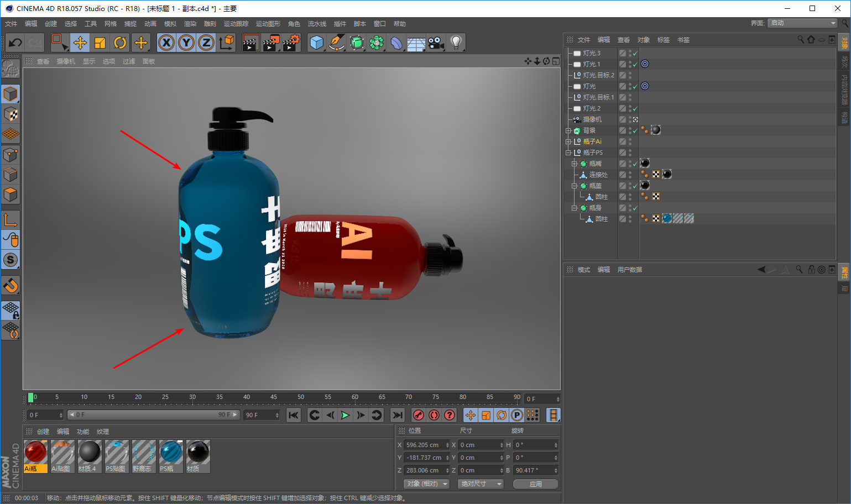Click frame 45 on the timeline
This screenshot has width=851, height=504.
tap(274, 397)
